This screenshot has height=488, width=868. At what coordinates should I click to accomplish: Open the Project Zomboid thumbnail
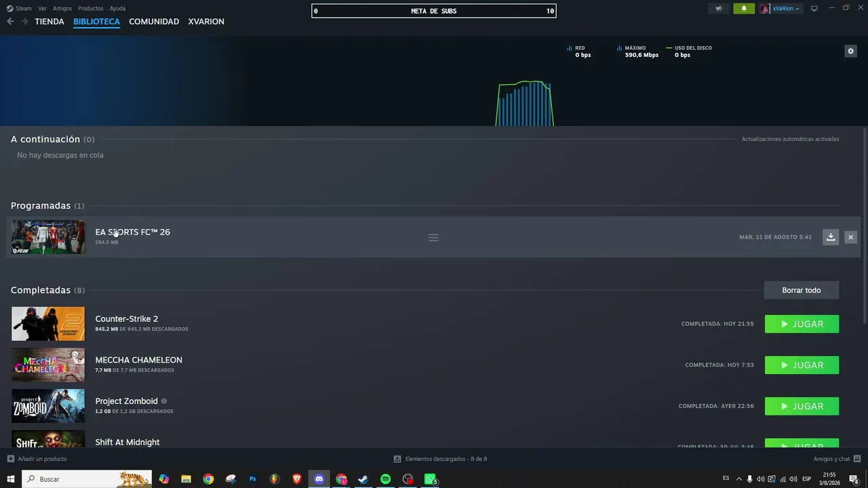click(x=48, y=406)
